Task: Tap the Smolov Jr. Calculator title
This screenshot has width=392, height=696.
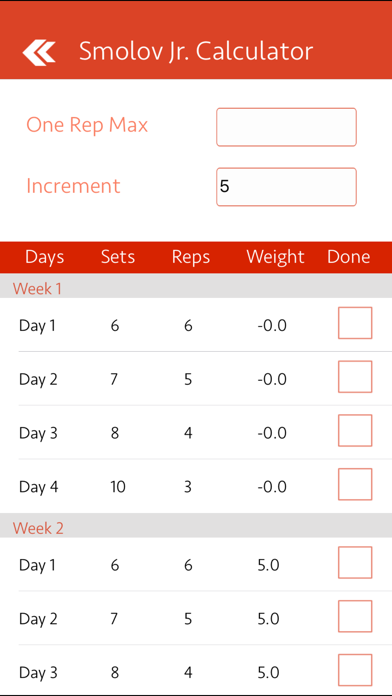Action: coord(196,51)
